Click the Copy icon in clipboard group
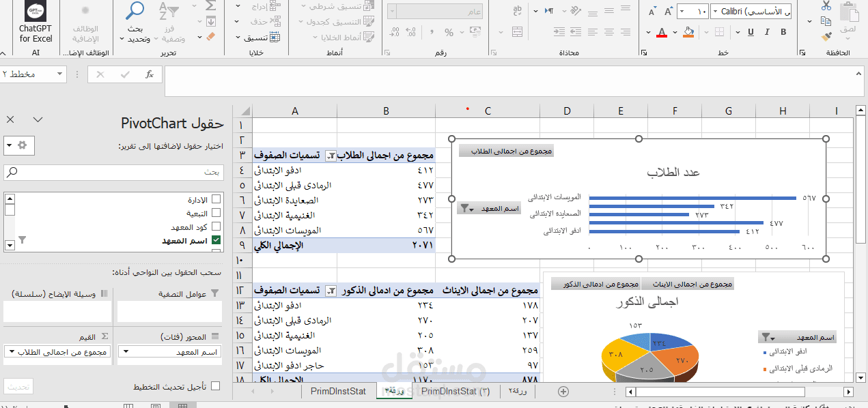Viewport: 868px width, 408px height. tap(827, 20)
